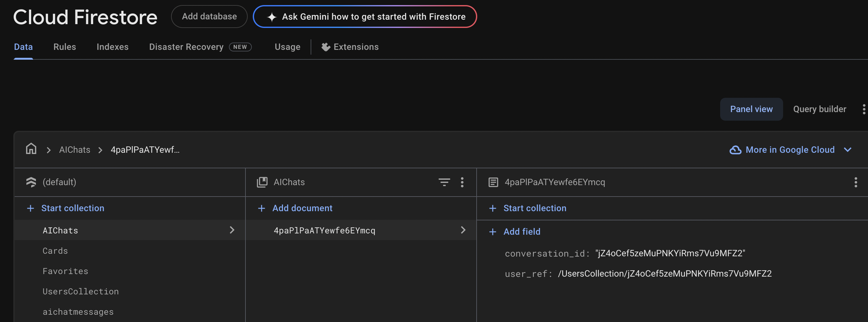The width and height of the screenshot is (868, 322).
Task: Click plus icon in document panel Start collection
Action: tap(492, 208)
